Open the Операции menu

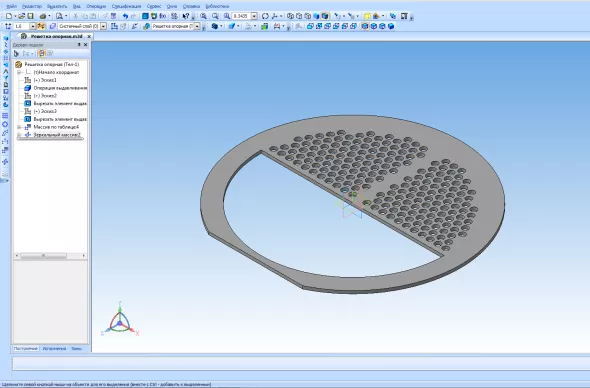pos(96,6)
